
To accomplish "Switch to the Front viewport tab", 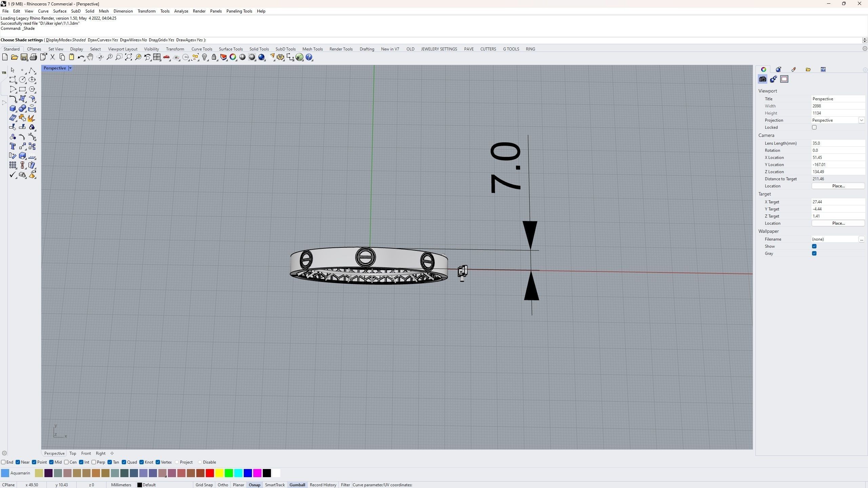I will (x=86, y=453).
